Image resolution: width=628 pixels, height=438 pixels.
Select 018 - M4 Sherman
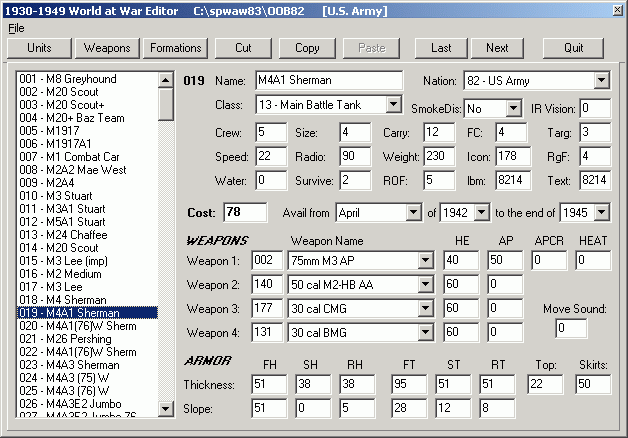tap(87, 300)
